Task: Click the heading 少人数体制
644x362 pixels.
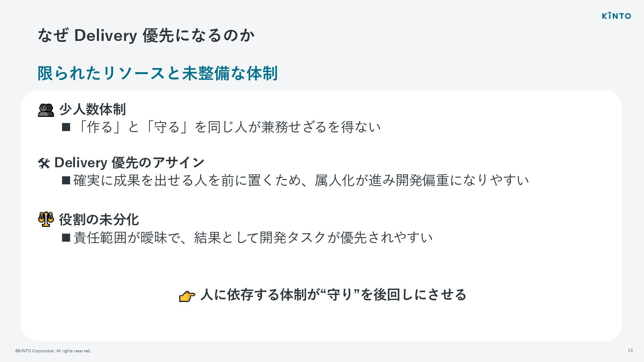Action: click(x=92, y=110)
